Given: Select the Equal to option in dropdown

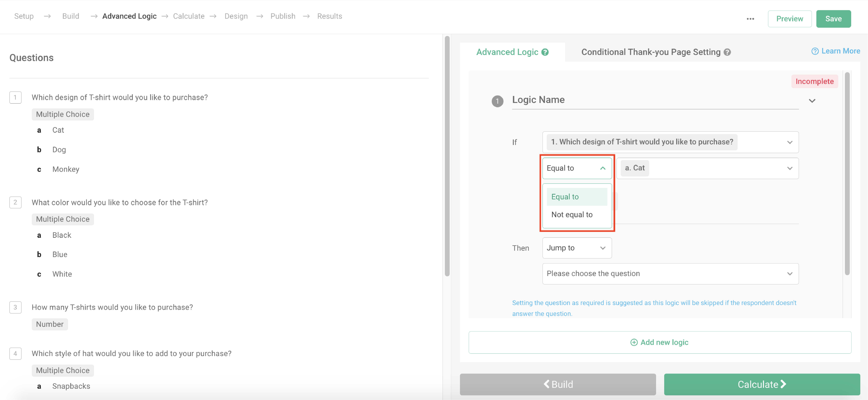Looking at the screenshot, I should [565, 197].
